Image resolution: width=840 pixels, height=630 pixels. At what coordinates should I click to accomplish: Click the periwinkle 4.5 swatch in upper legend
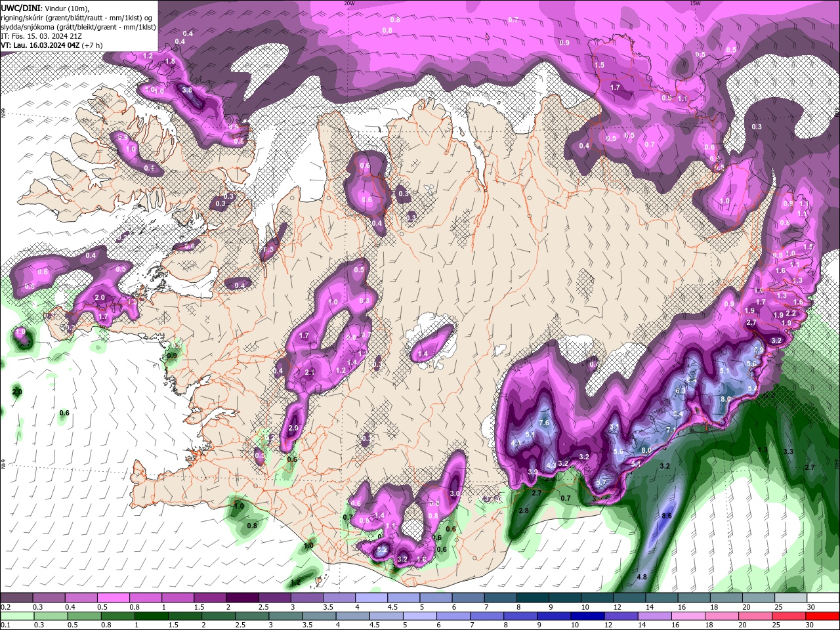coord(402,598)
